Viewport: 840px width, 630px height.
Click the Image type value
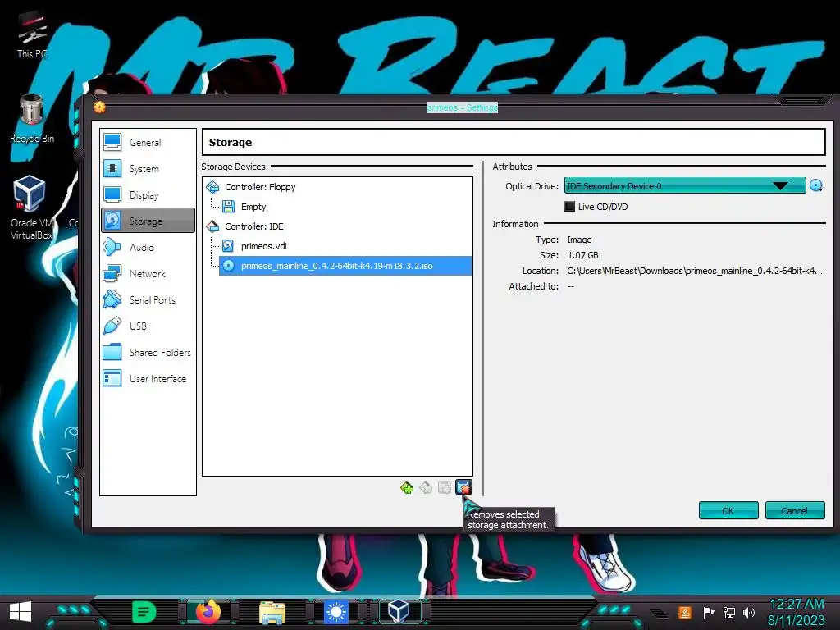[x=579, y=240]
